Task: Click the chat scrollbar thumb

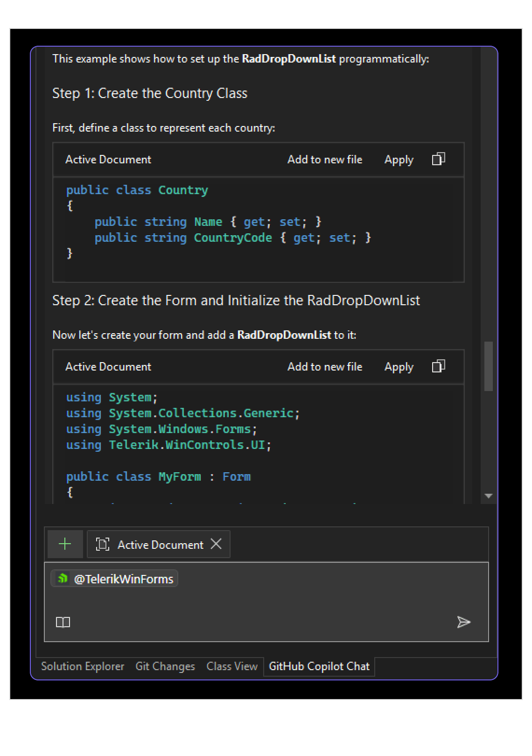Action: point(489,366)
